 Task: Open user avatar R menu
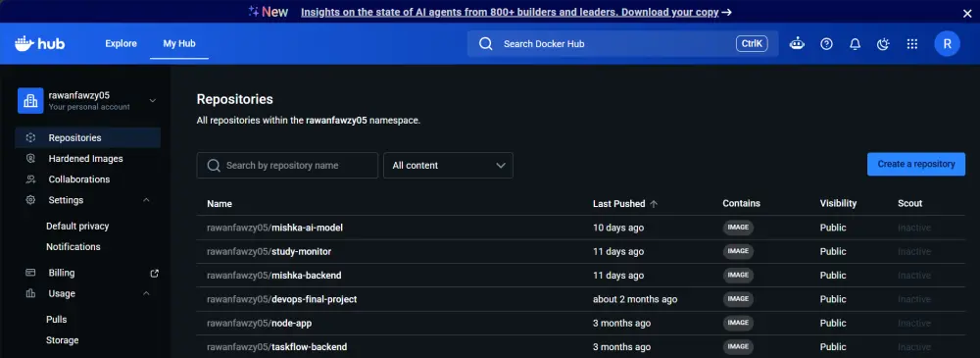[x=947, y=44]
